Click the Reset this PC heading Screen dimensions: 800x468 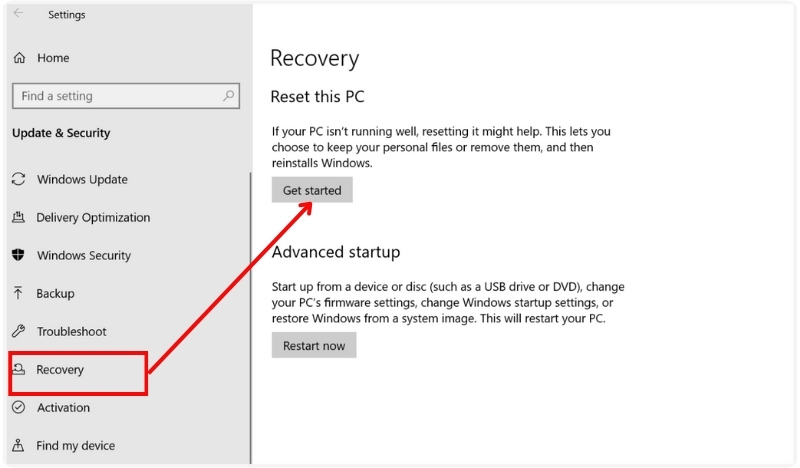tap(317, 96)
